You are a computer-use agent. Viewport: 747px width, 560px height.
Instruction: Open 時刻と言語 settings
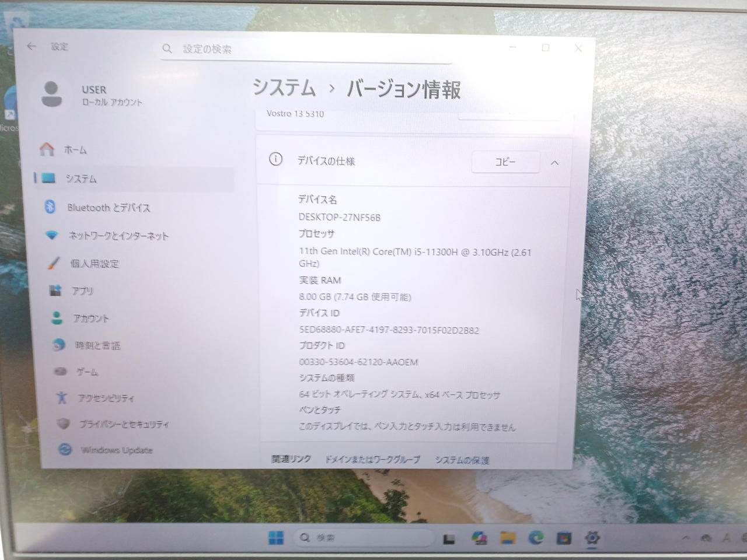pyautogui.click(x=97, y=345)
